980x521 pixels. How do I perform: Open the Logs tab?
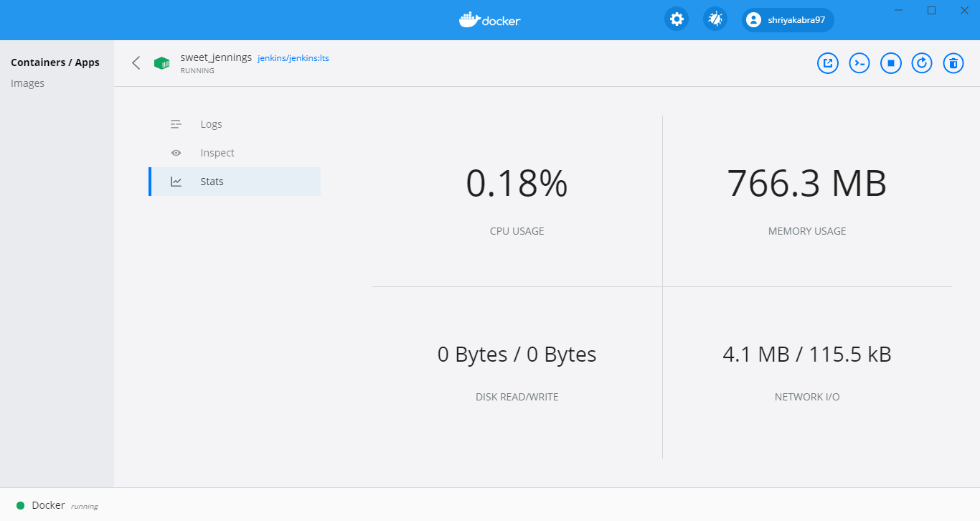[211, 124]
